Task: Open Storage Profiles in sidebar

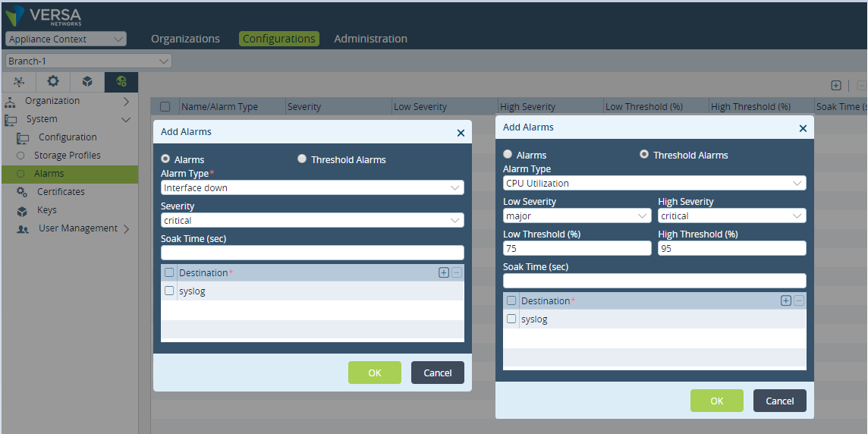Action: point(68,156)
